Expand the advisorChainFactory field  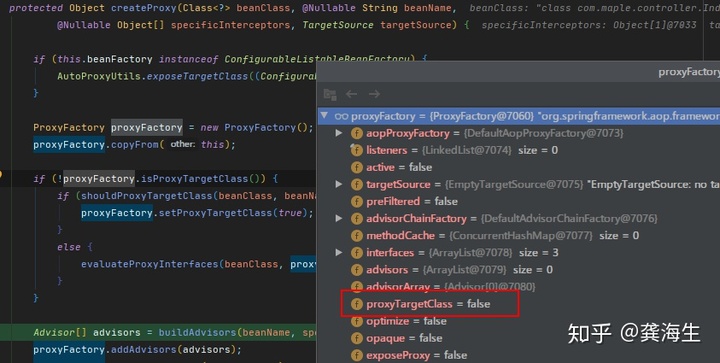339,218
